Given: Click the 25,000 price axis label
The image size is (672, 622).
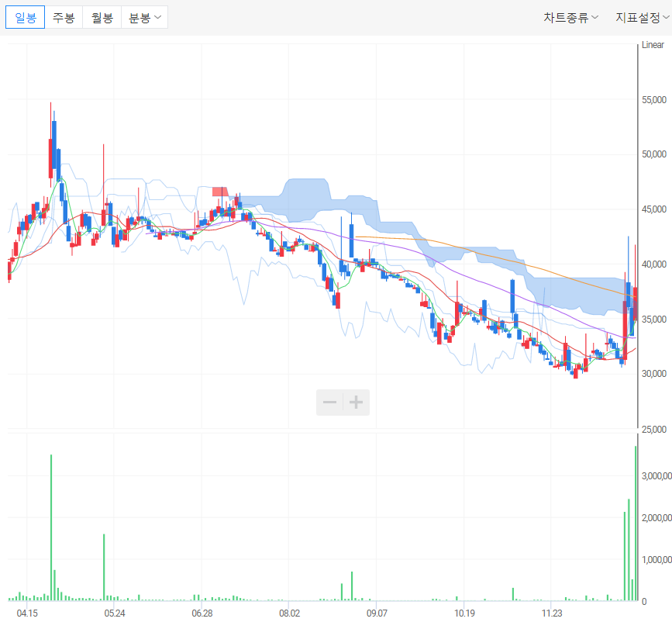Looking at the screenshot, I should [654, 430].
